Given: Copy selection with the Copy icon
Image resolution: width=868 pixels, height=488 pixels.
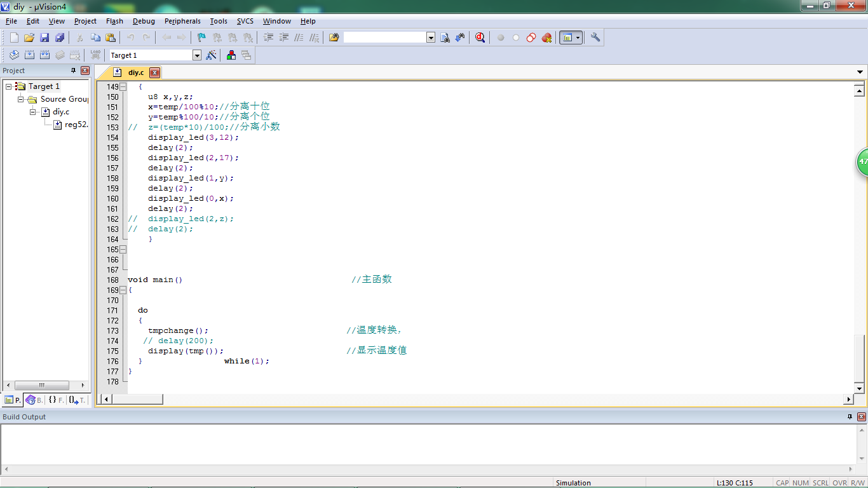Looking at the screenshot, I should click(x=95, y=37).
